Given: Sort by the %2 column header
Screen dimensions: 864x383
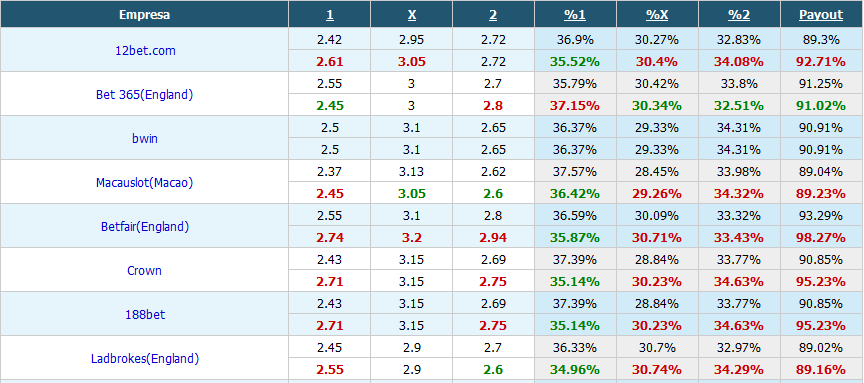Looking at the screenshot, I should pos(739,15).
